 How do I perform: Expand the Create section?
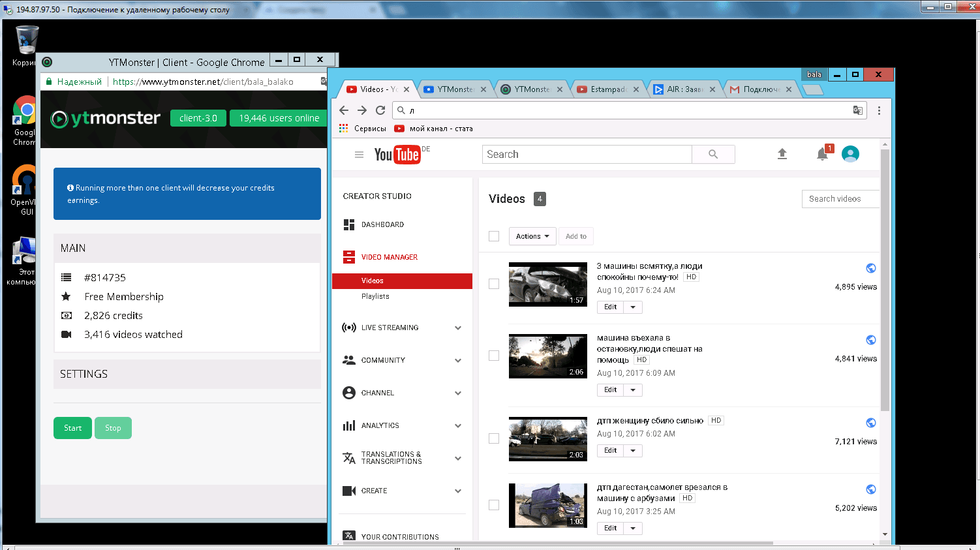pyautogui.click(x=458, y=491)
